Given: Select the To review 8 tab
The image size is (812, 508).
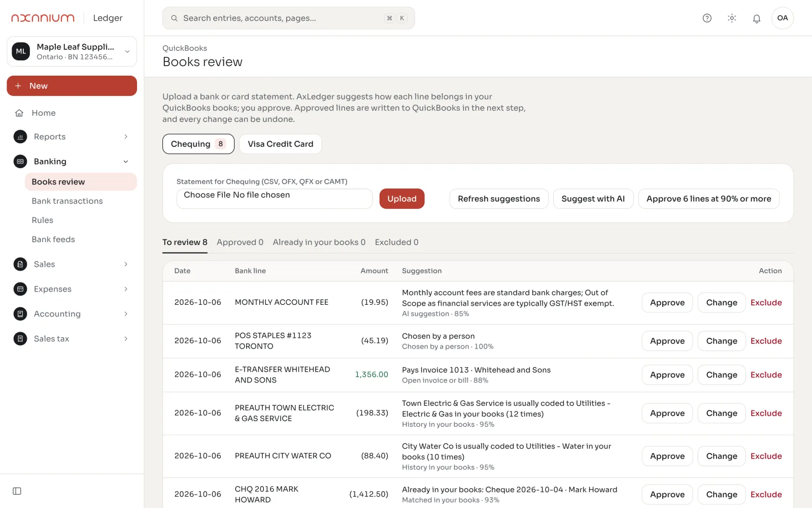Looking at the screenshot, I should 185,242.
